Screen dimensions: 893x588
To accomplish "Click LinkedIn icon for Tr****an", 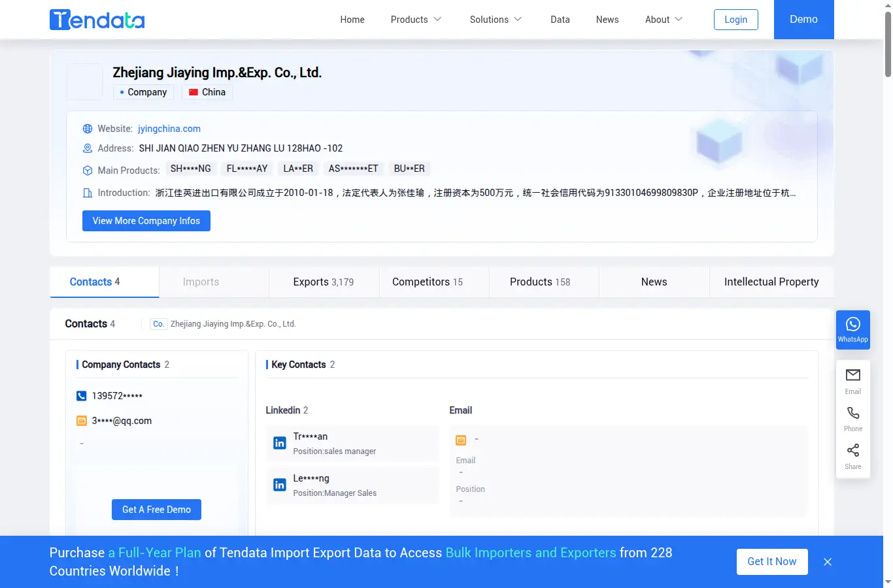I will pos(280,443).
